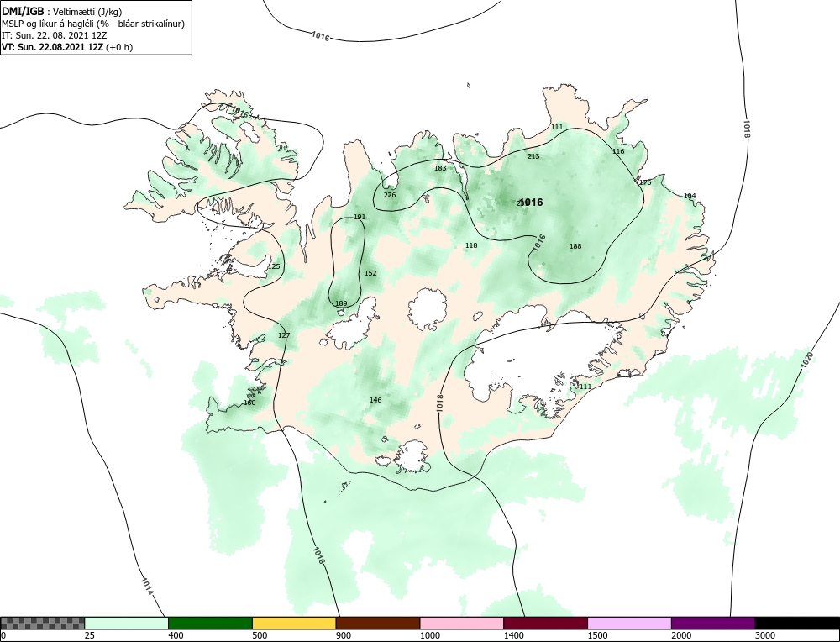
Task: Click the CAPE value 213 on the map
Action: (533, 156)
